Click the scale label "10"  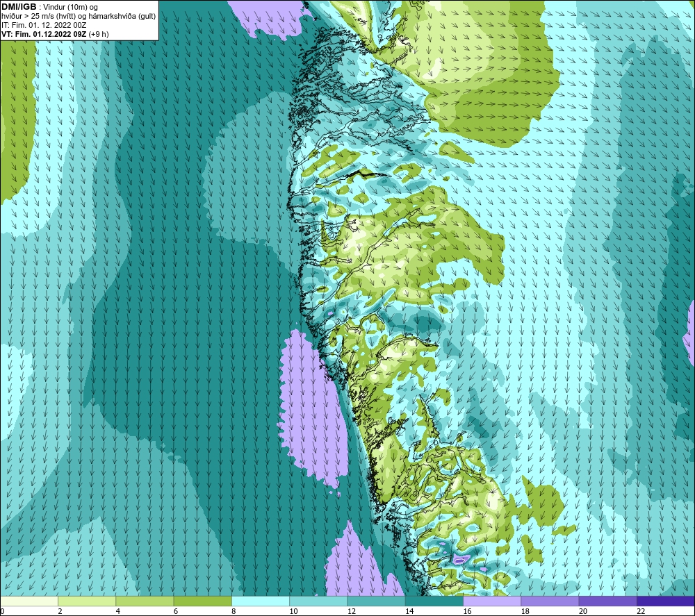pos(293,611)
